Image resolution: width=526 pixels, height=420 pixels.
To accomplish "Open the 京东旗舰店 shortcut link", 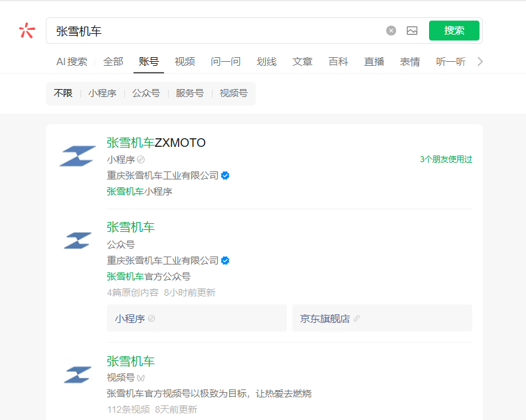I will 382,318.
